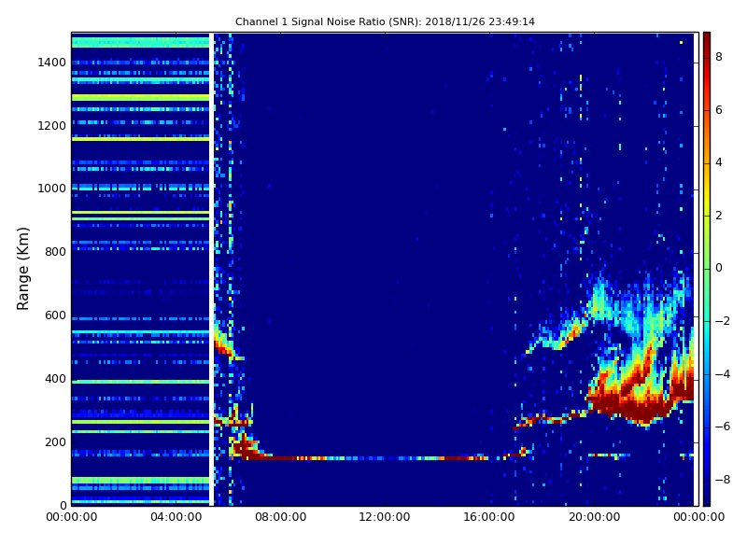This screenshot has height=560, width=747.
Task: Click the 600 tick label on range axis
Action: [55, 315]
